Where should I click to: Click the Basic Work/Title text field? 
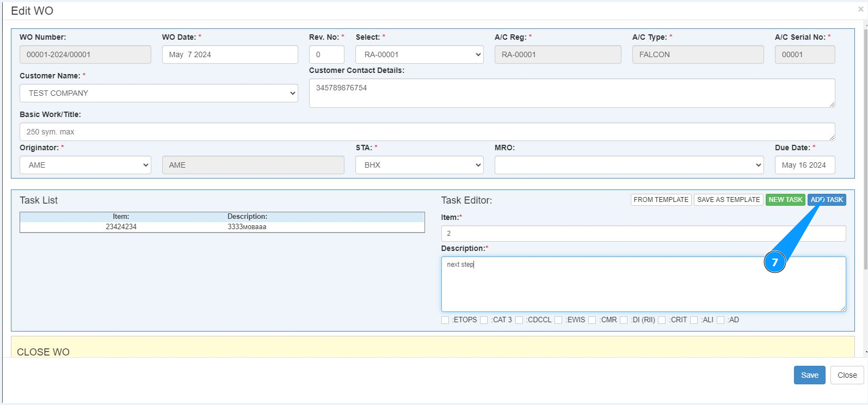(427, 132)
